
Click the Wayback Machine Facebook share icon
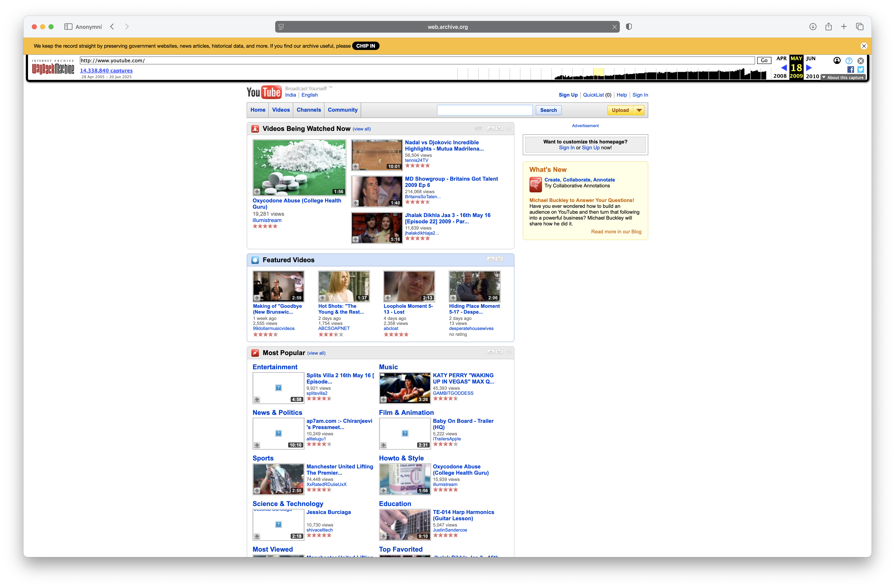point(850,70)
